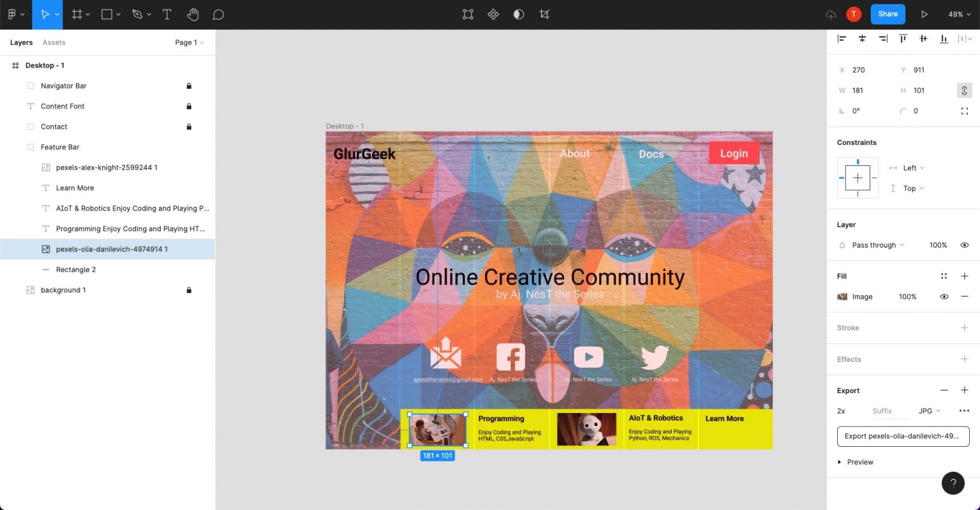
Task: Open the Pass through blend mode dropdown
Action: (878, 245)
